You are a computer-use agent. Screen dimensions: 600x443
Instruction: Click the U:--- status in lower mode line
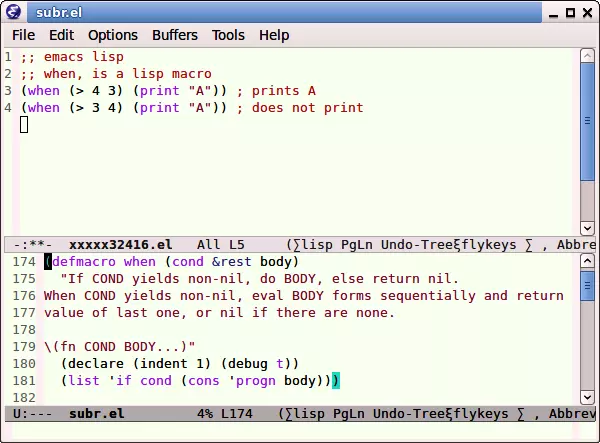[33, 414]
